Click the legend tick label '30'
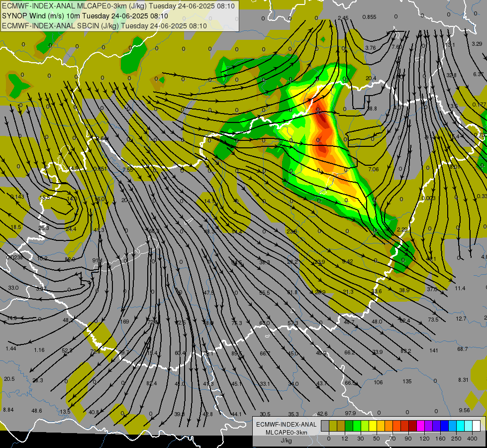487x448 pixels. pos(360,439)
